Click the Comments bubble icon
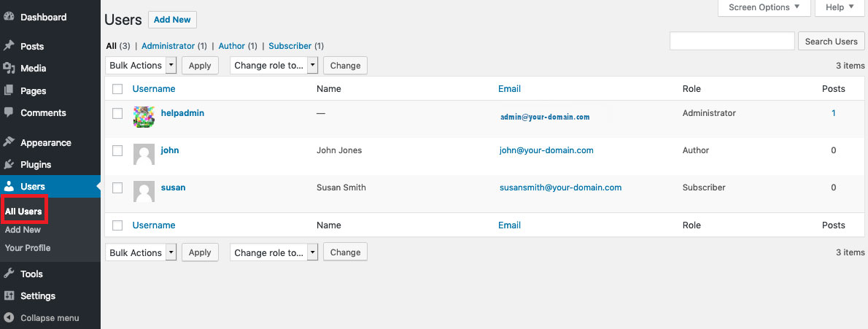The height and width of the screenshot is (329, 868). point(8,112)
